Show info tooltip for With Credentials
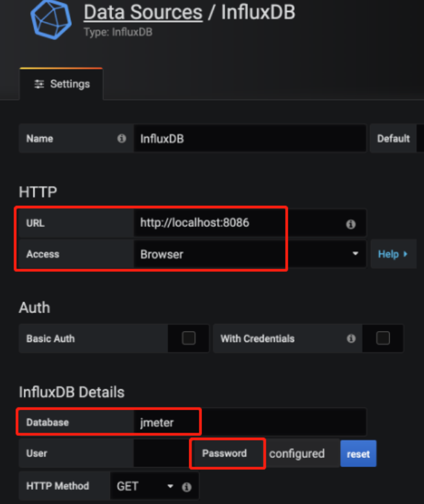This screenshot has width=424, height=504. pos(351,338)
